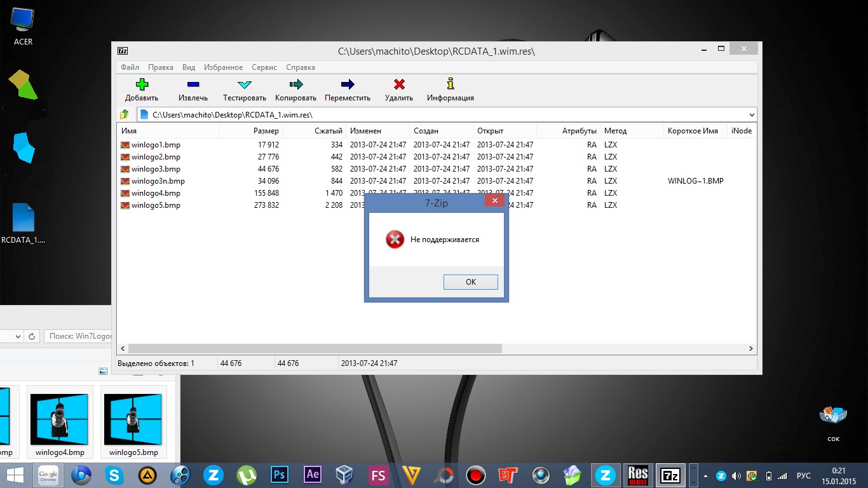Sort by the Атрибуты column header
This screenshot has height=488, width=868.
[x=568, y=131]
